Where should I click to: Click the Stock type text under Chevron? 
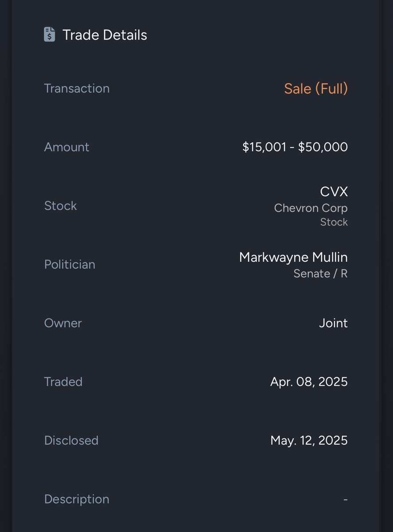click(x=334, y=222)
